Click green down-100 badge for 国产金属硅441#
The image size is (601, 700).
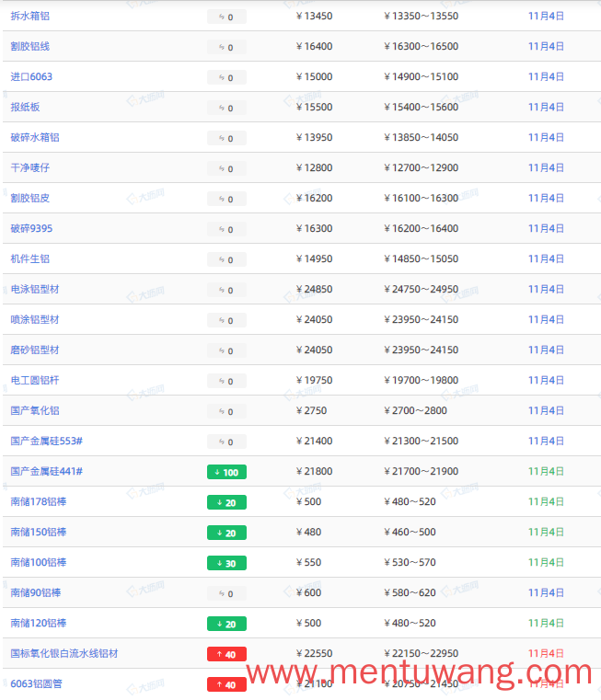click(226, 472)
